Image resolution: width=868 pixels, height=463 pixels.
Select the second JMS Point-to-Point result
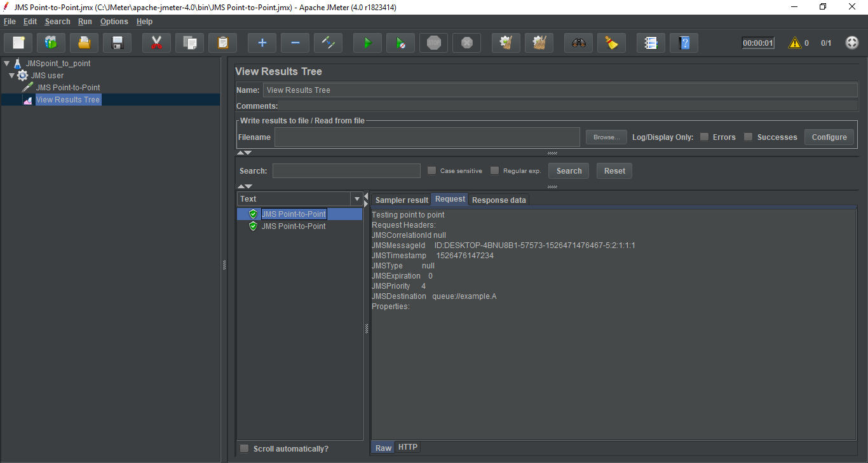[294, 226]
